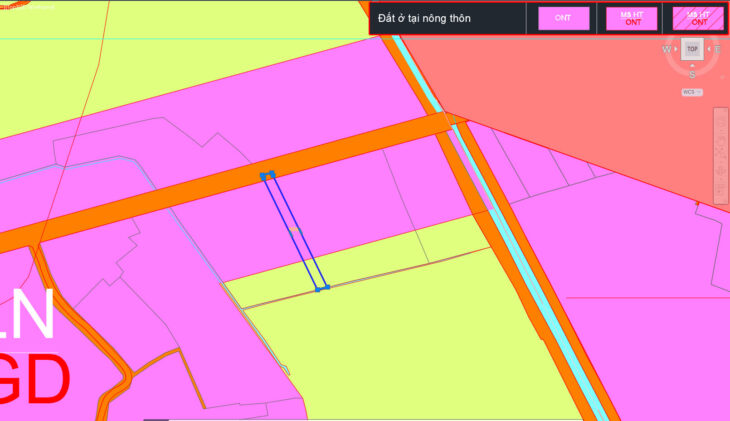Click the plain ONT legend swatch
This screenshot has width=730, height=421.
coord(563,18)
